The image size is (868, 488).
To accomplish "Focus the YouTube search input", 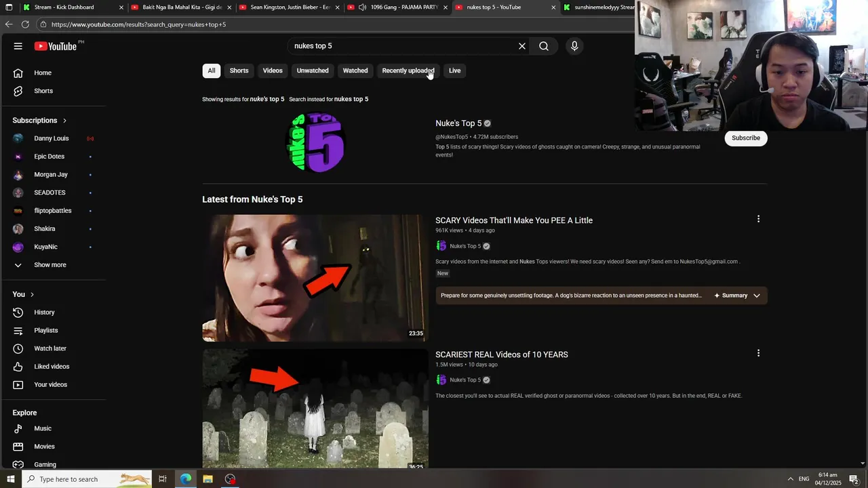I will (401, 46).
